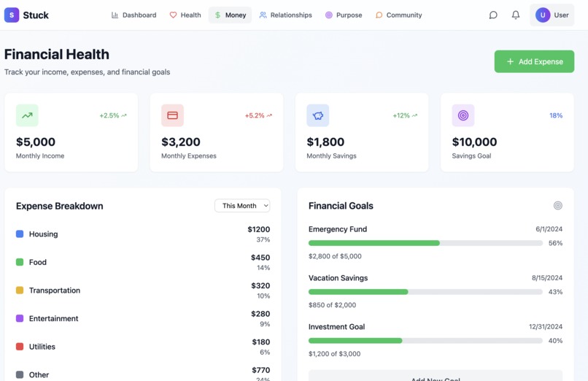The image size is (588, 381).
Task: Click the $280 entertainment amount
Action: [x=260, y=314]
